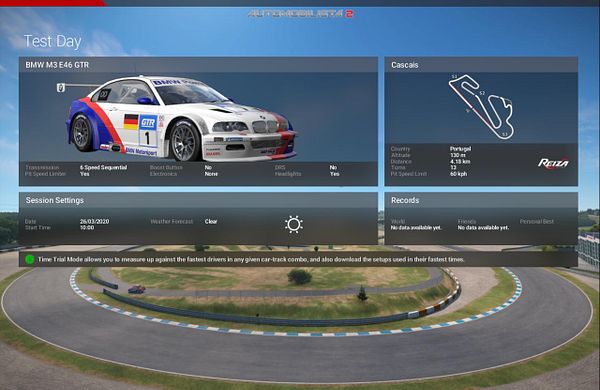This screenshot has height=390, width=600.
Task: Click the sun weather forecast icon
Action: tap(294, 225)
